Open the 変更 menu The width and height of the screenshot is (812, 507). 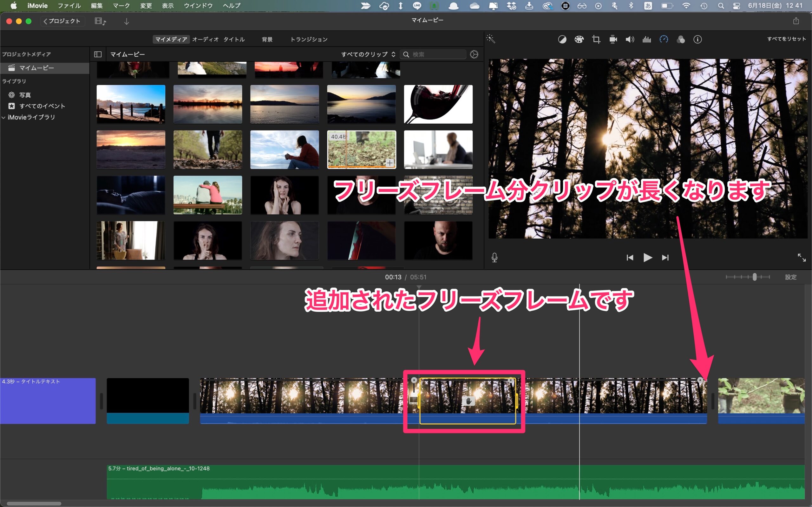click(146, 6)
